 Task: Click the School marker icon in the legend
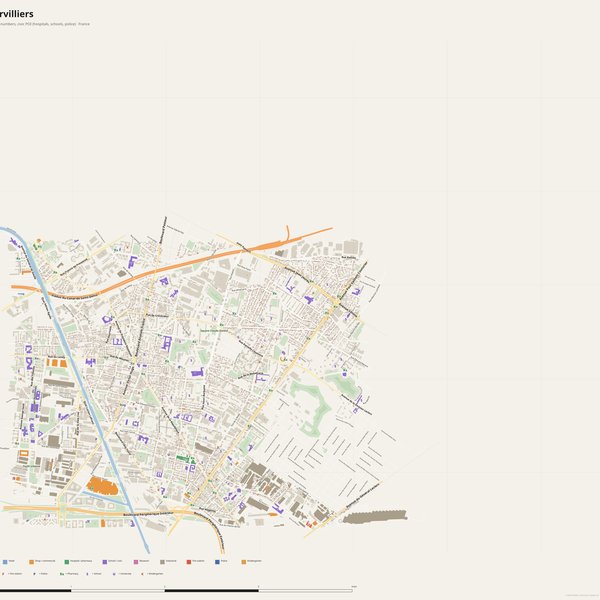87,574
